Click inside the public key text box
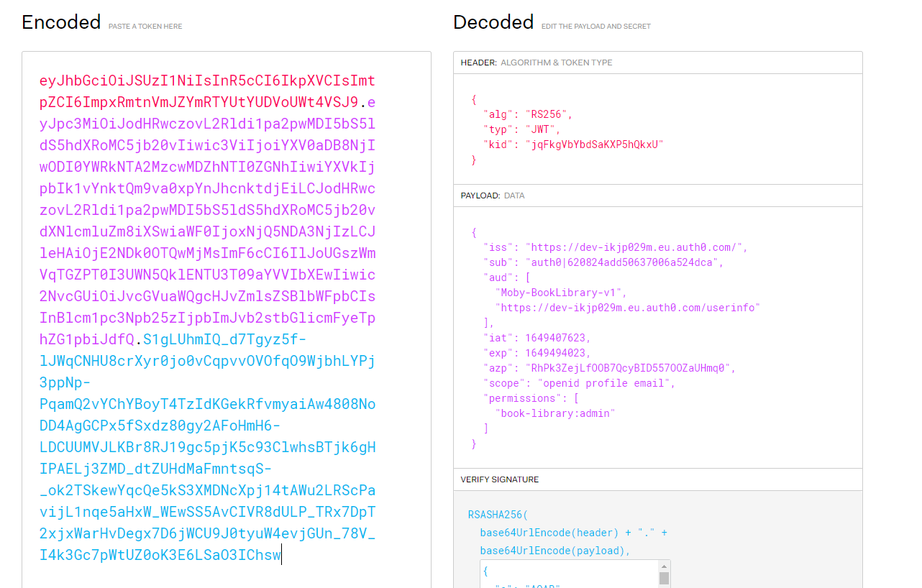Viewport: 922px width, 588px height. pyautogui.click(x=570, y=574)
